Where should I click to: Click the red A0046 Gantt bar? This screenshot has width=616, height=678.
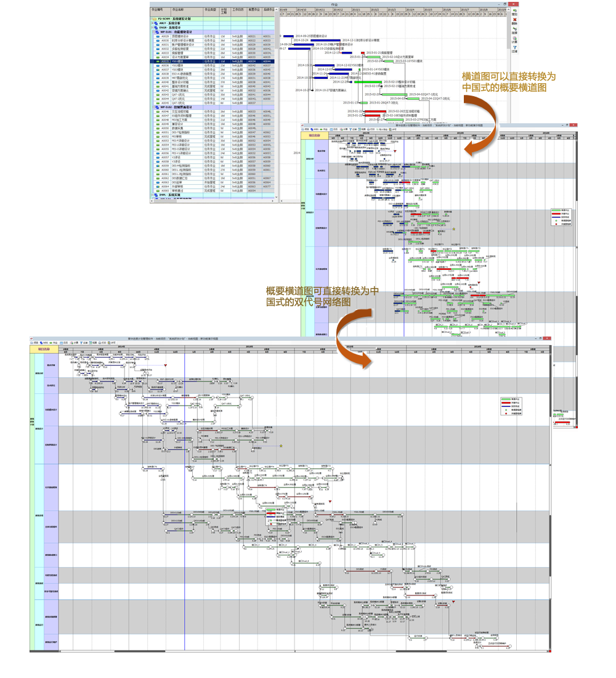375,112
